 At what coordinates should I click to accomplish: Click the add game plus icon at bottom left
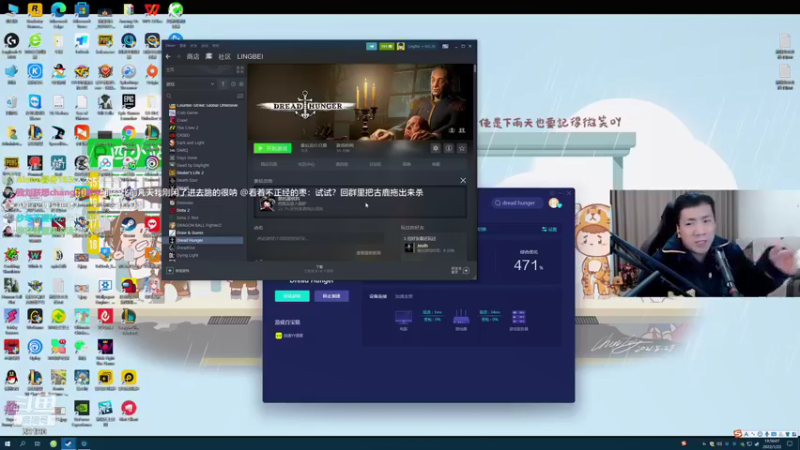pyautogui.click(x=170, y=270)
